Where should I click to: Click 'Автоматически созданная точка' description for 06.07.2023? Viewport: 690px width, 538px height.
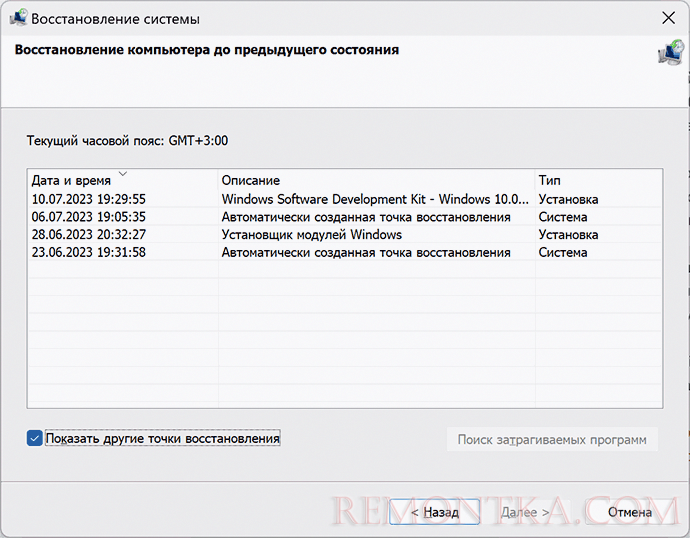coord(366,217)
